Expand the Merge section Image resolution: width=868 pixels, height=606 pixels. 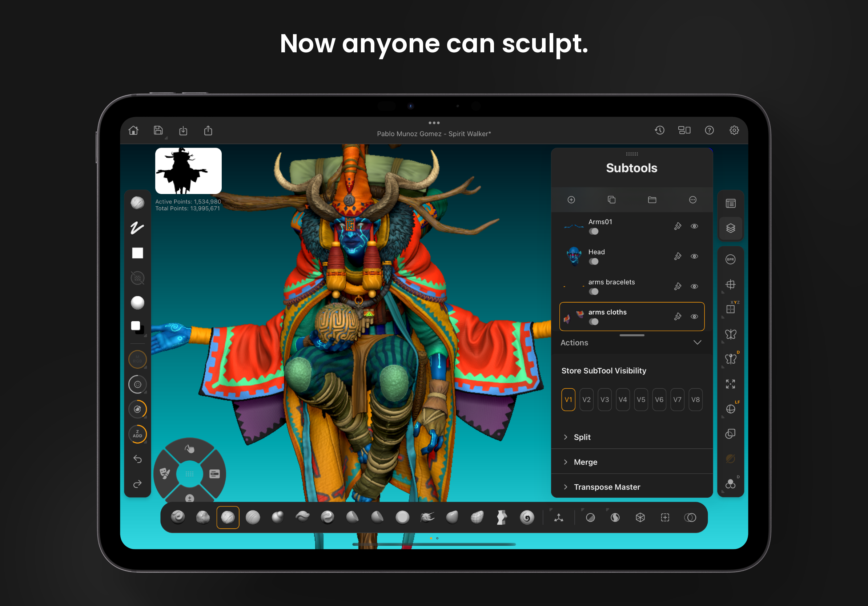point(632,462)
